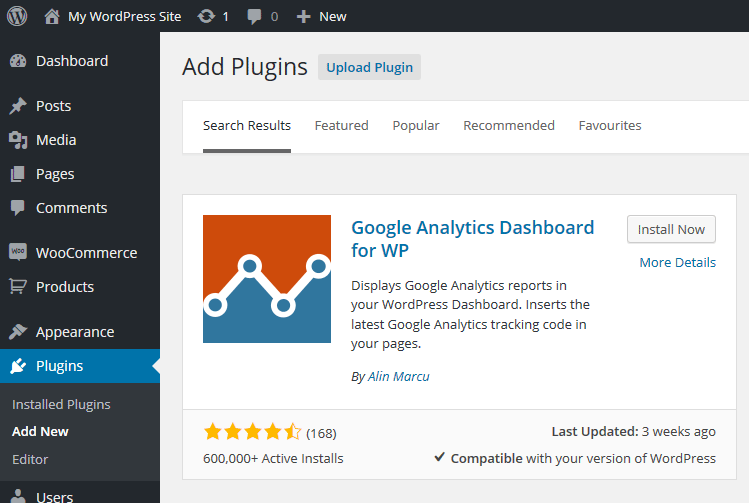Open Media via its camera icon
This screenshot has height=503, width=749.
[x=18, y=140]
